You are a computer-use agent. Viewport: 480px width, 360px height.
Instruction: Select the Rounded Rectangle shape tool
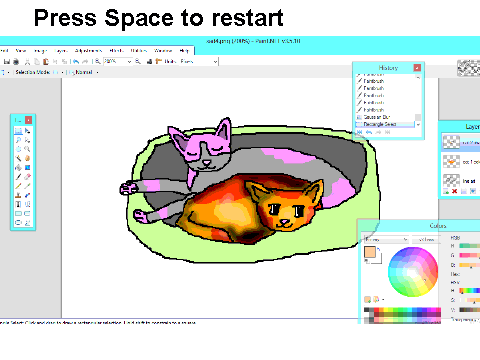tap(27, 213)
